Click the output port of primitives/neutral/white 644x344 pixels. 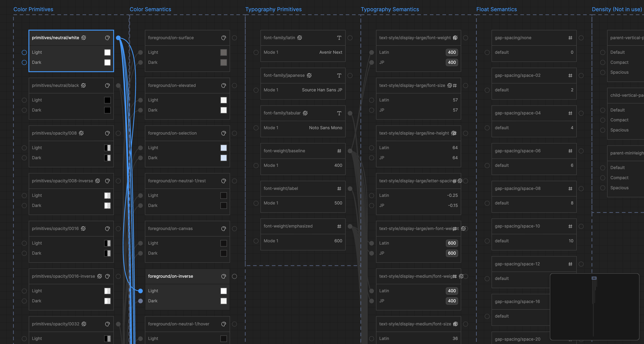[x=118, y=38]
